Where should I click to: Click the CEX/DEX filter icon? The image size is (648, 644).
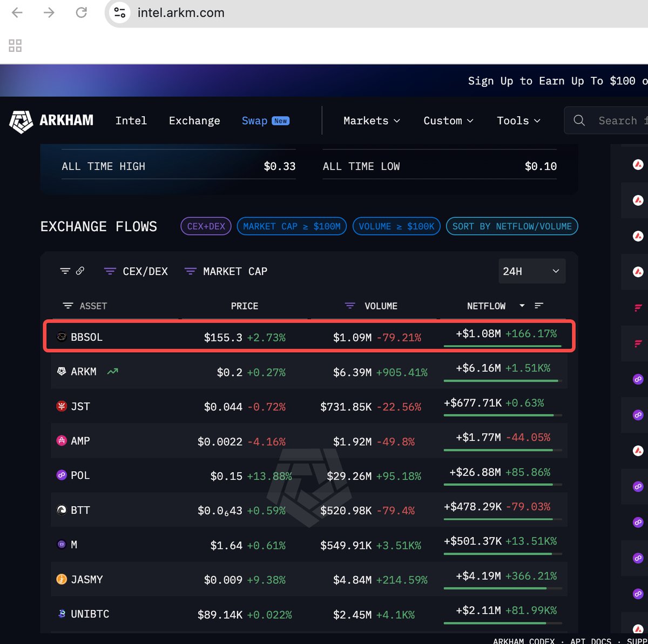[110, 271]
